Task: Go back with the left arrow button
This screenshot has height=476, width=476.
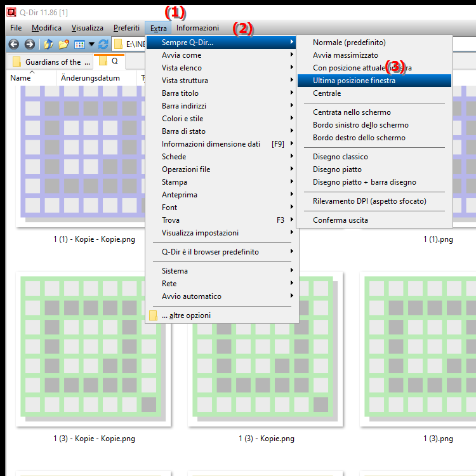Action: pyautogui.click(x=14, y=44)
